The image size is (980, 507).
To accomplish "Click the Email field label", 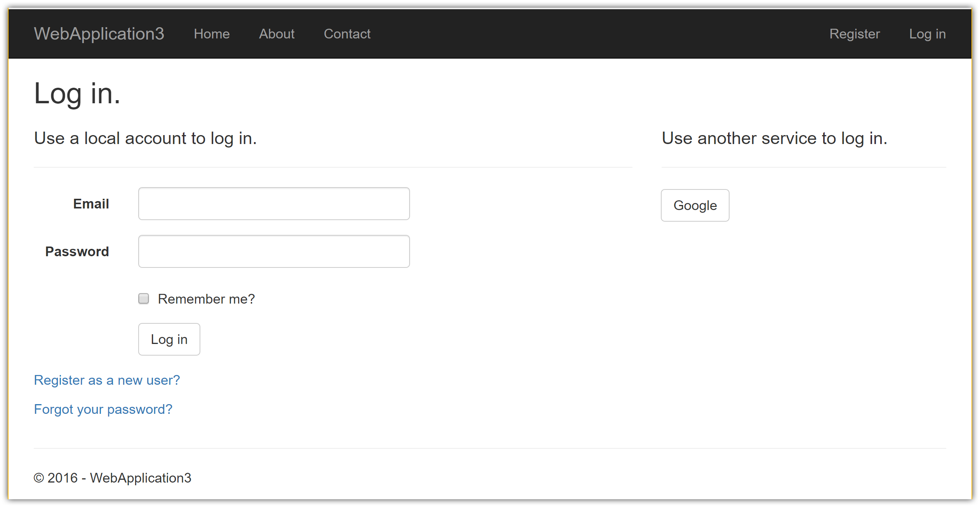I will coord(91,204).
